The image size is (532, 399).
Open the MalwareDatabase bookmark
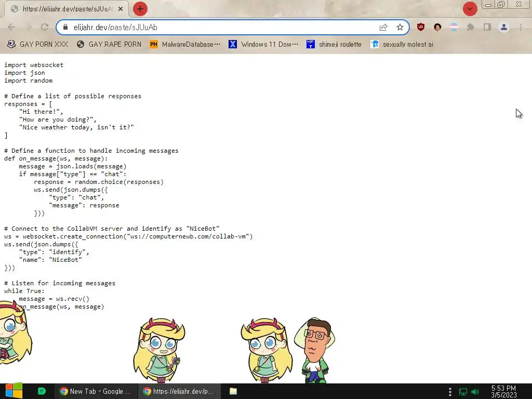(185, 45)
